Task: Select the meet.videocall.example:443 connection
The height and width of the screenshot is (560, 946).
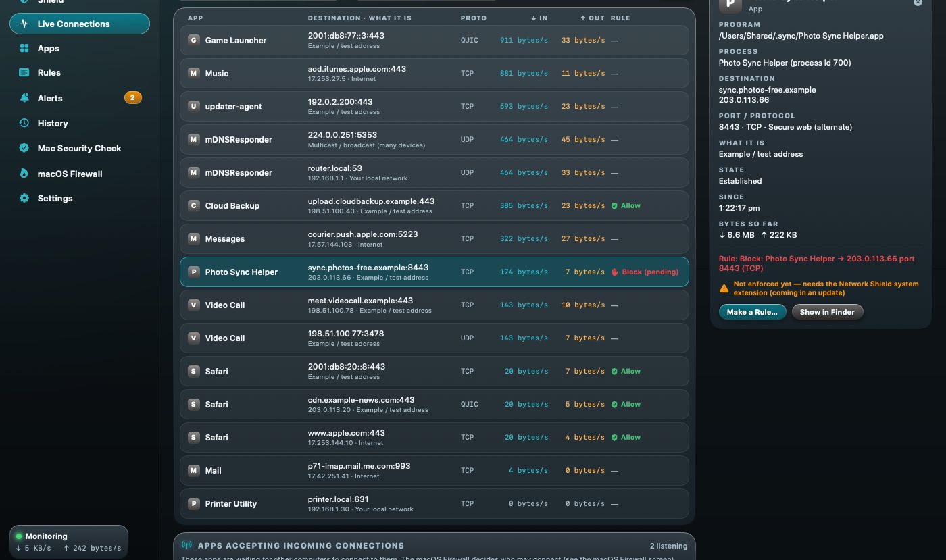Action: [x=434, y=305]
